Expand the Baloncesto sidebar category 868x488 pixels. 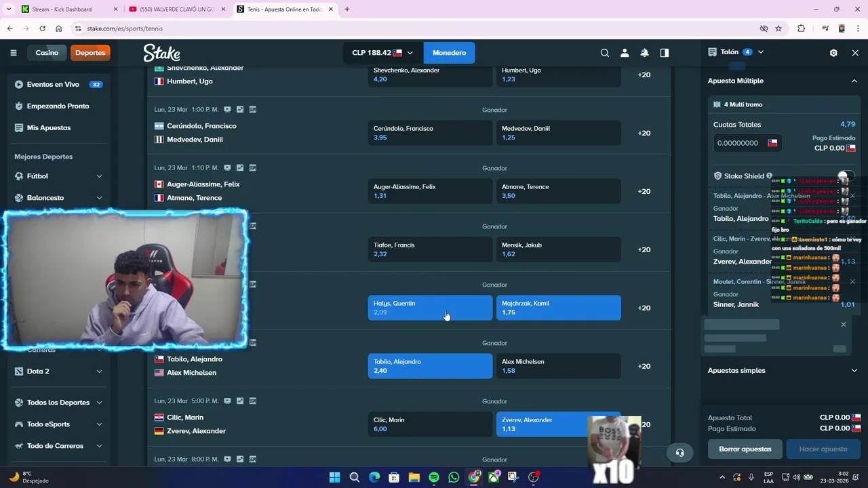click(x=99, y=198)
